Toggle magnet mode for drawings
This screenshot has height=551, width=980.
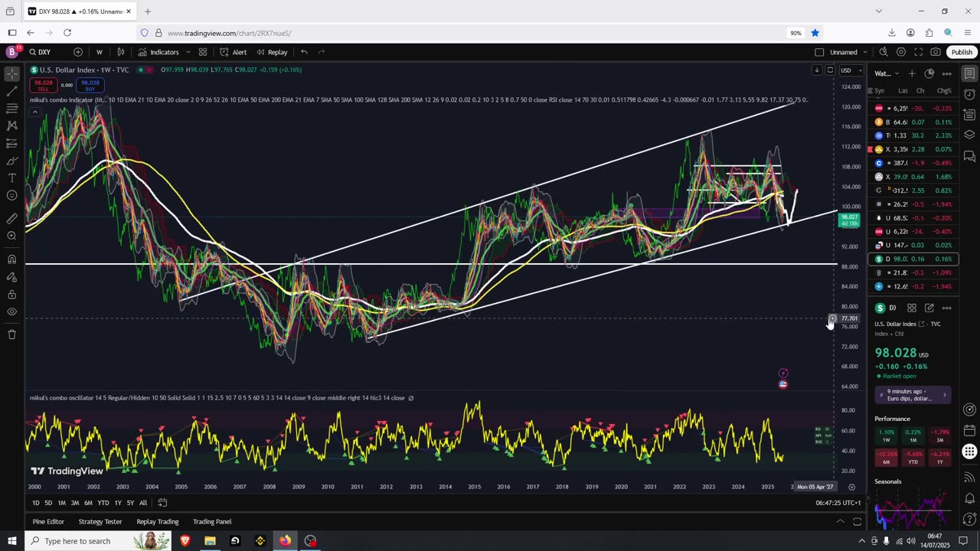11,259
